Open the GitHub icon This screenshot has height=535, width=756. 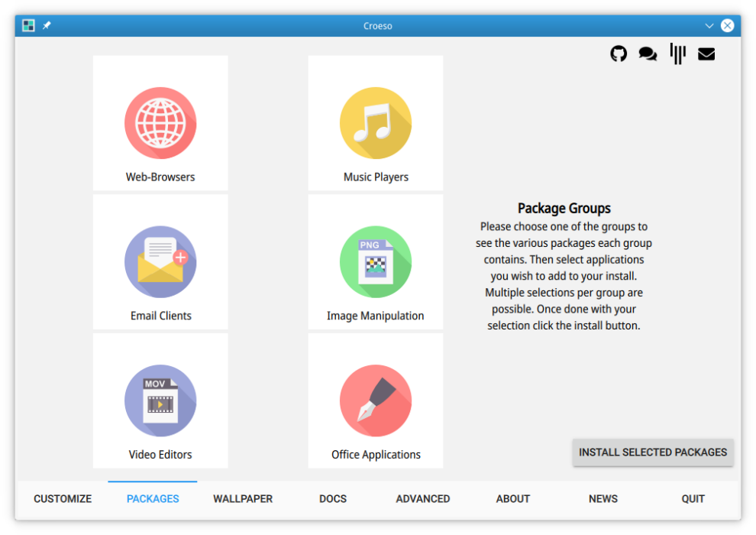click(x=618, y=53)
